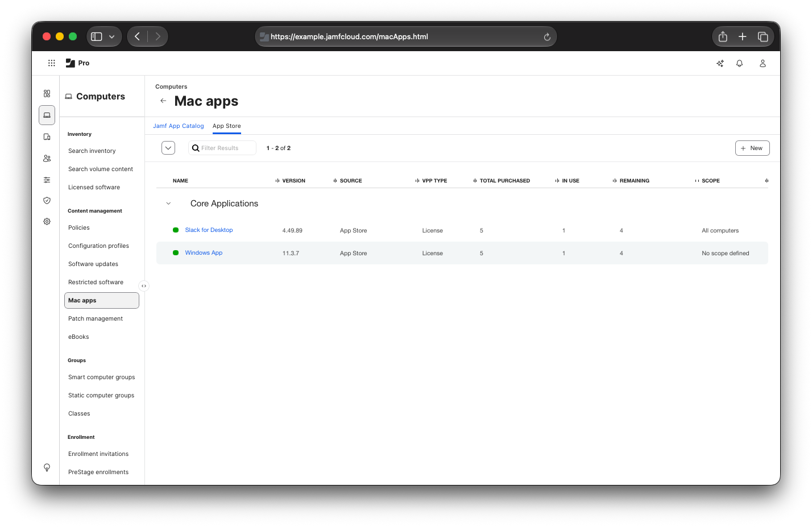Open the gear Settings icon in rail
Image resolution: width=812 pixels, height=527 pixels.
coord(47,221)
